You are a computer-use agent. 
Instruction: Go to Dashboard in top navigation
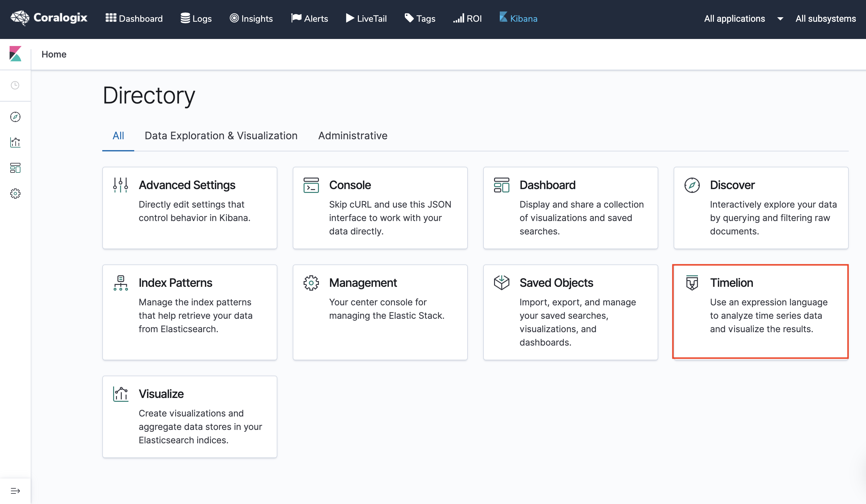coord(134,18)
